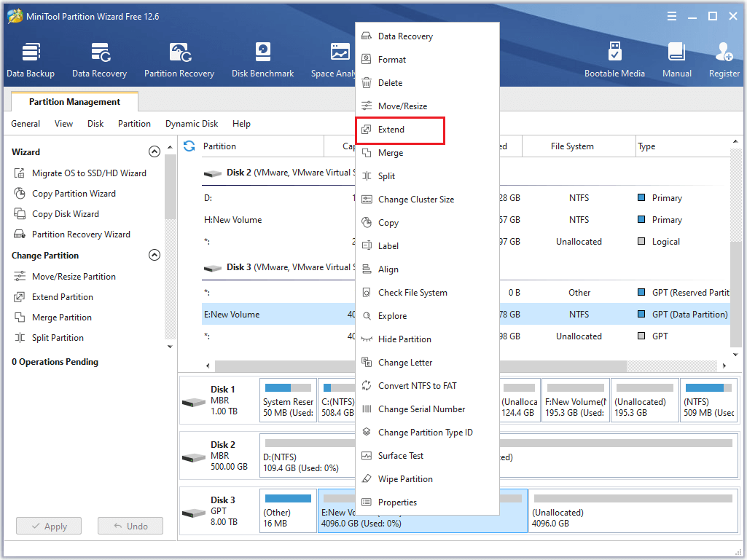Choose Split from context menu

coord(427,176)
